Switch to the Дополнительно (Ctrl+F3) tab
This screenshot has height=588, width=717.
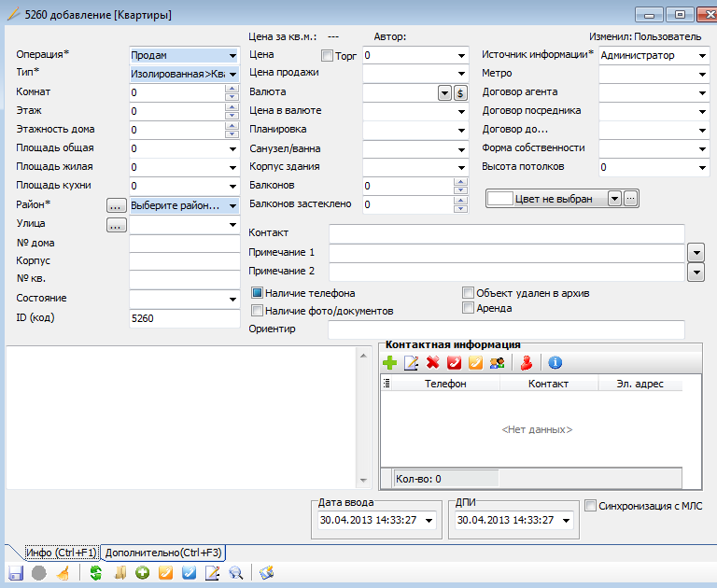coord(163,553)
